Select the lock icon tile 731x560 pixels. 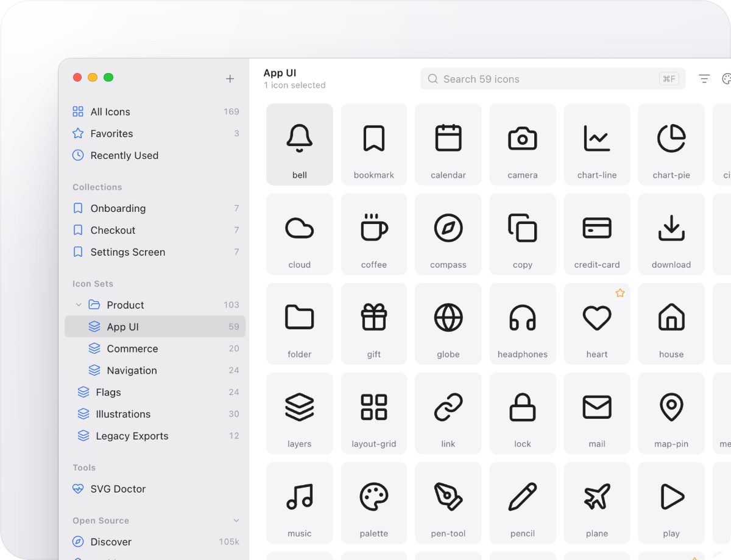523,413
